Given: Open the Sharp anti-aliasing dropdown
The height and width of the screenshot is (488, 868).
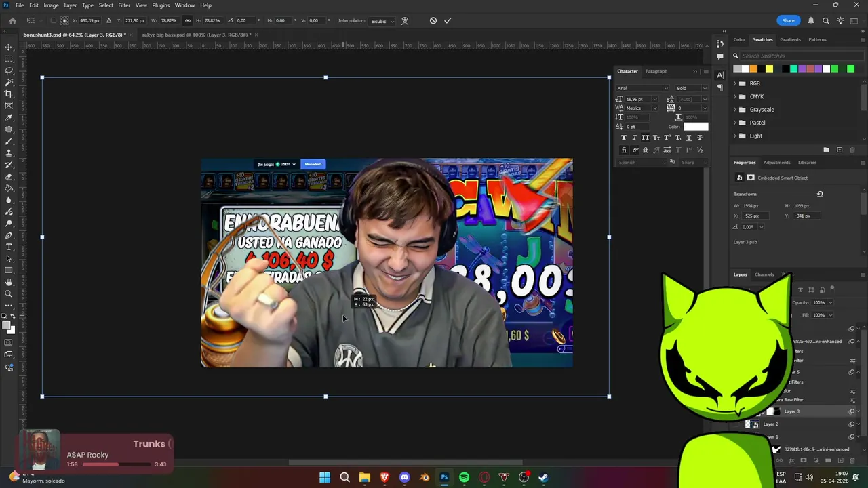Looking at the screenshot, I should tap(694, 163).
